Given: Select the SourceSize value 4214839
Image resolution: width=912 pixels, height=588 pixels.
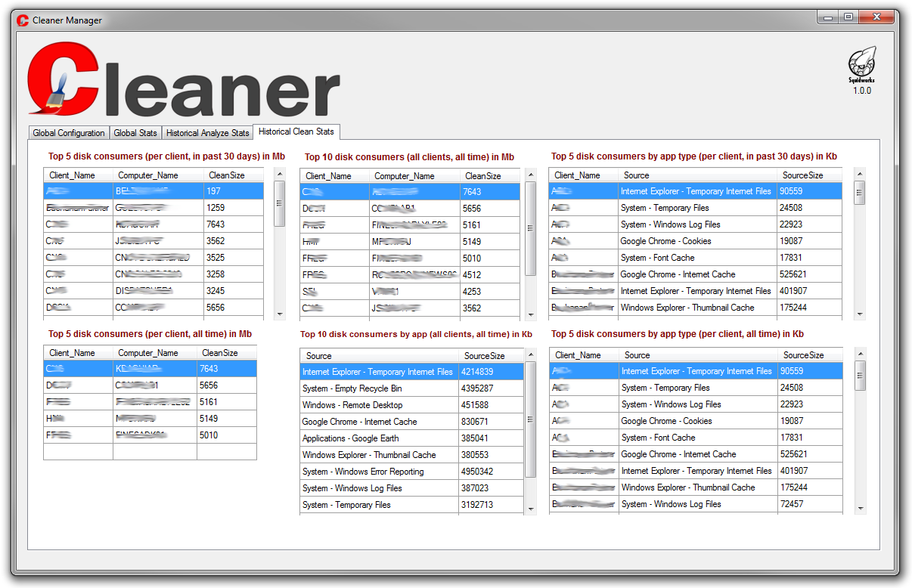Looking at the screenshot, I should pyautogui.click(x=491, y=372).
